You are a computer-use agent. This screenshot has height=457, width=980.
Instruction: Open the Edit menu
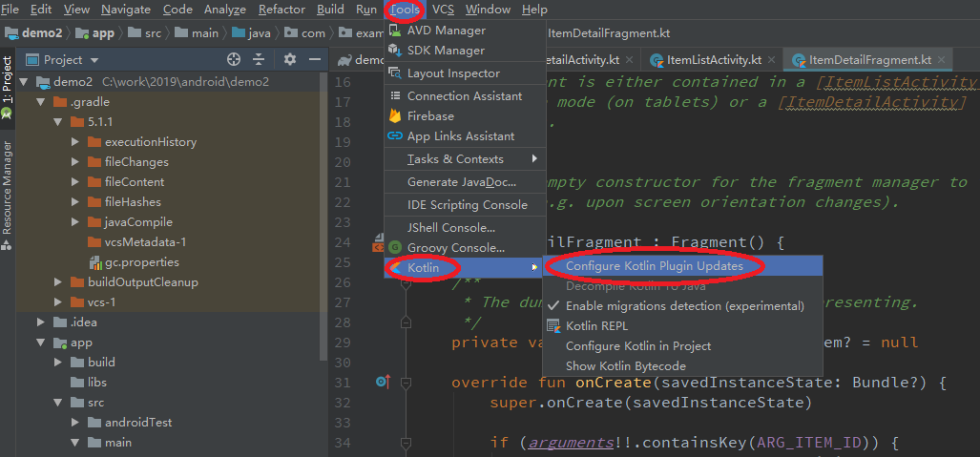click(41, 10)
